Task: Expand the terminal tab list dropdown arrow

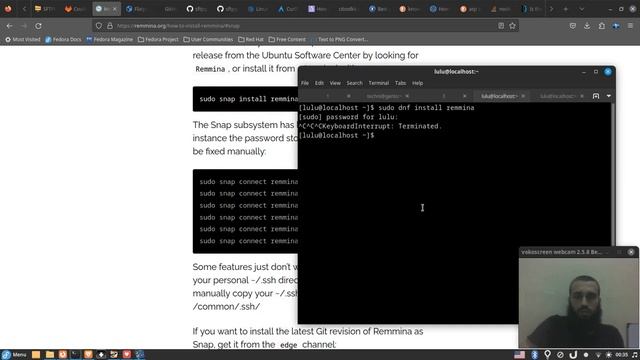Action: pyautogui.click(x=609, y=96)
